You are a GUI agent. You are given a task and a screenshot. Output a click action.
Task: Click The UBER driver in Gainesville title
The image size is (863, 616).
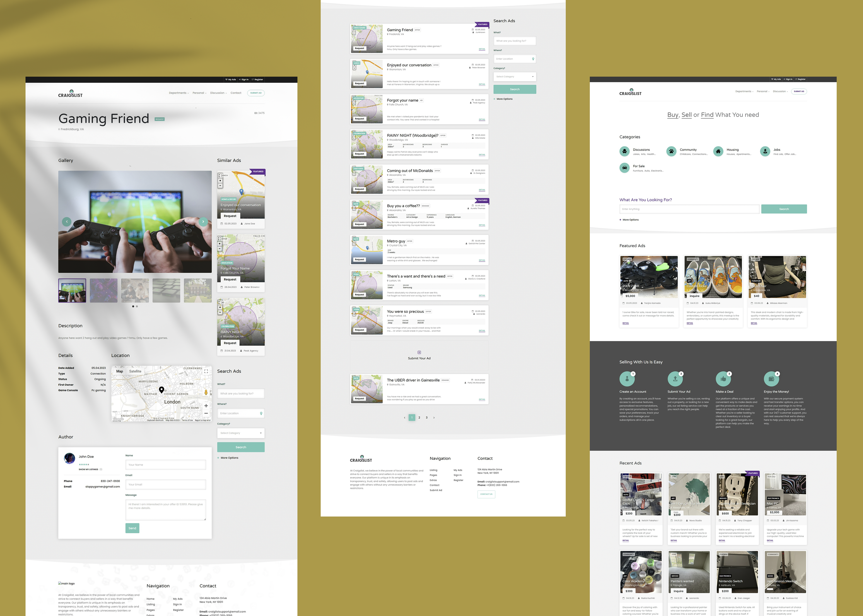tap(413, 380)
